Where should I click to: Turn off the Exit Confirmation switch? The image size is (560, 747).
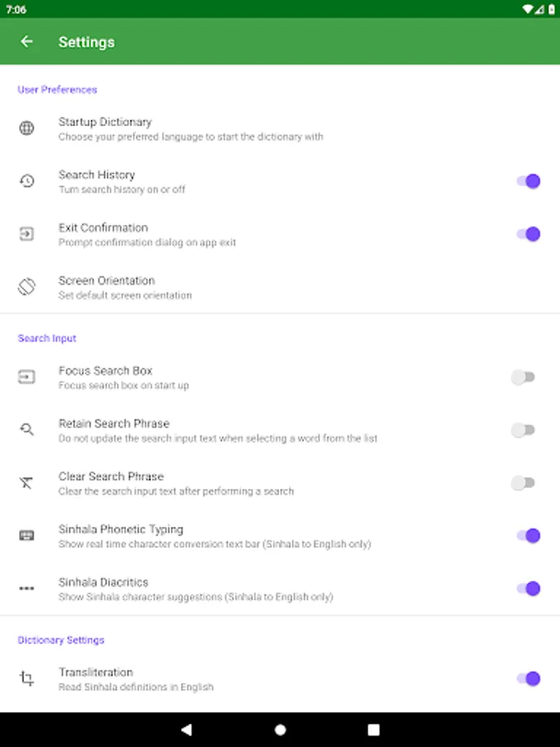528,234
